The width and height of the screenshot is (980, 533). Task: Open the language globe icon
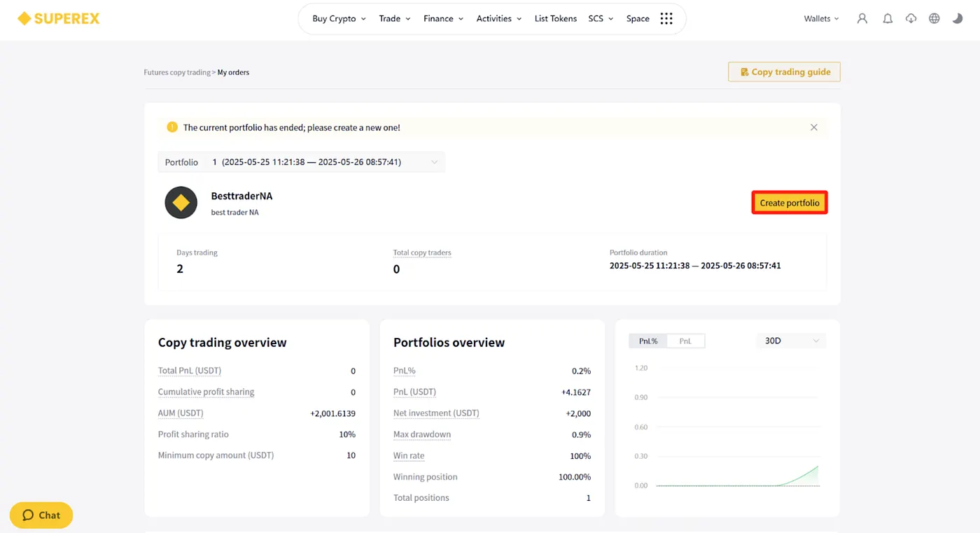(x=934, y=19)
